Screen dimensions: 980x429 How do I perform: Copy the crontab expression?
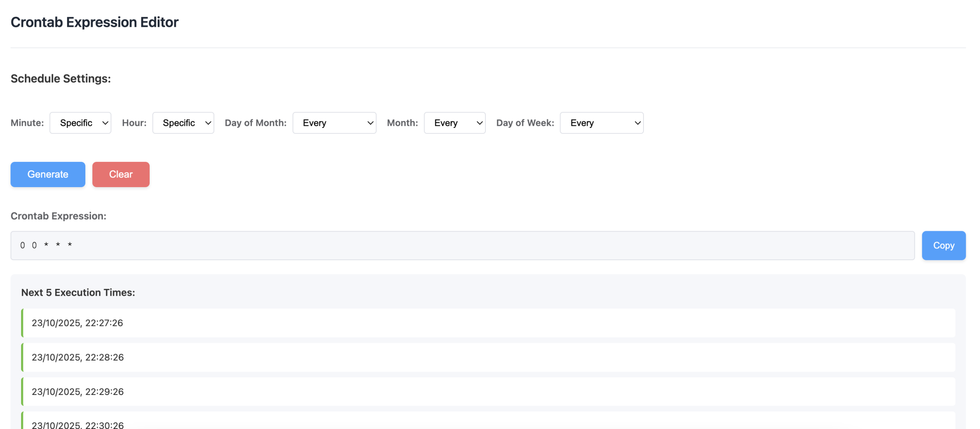[x=943, y=245]
